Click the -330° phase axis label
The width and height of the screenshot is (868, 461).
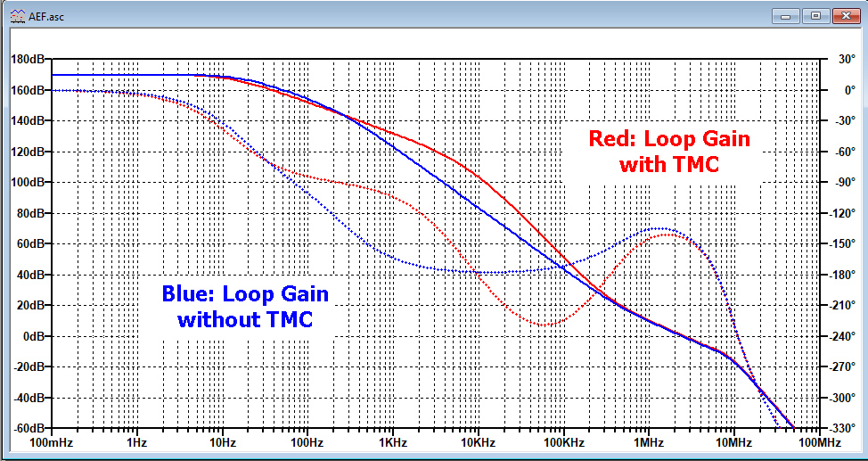click(x=843, y=428)
